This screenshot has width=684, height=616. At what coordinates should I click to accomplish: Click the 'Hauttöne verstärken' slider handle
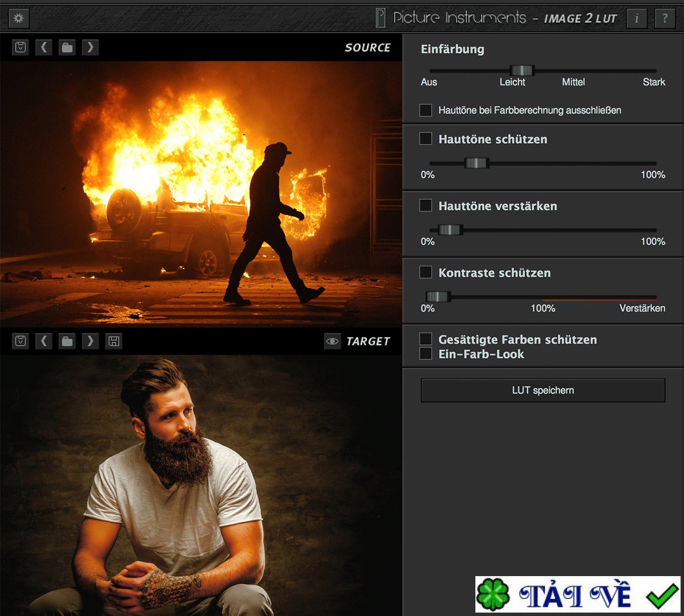tap(449, 230)
